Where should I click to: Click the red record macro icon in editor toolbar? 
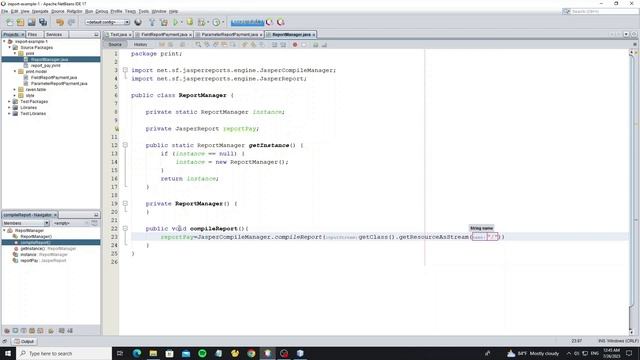pos(295,44)
